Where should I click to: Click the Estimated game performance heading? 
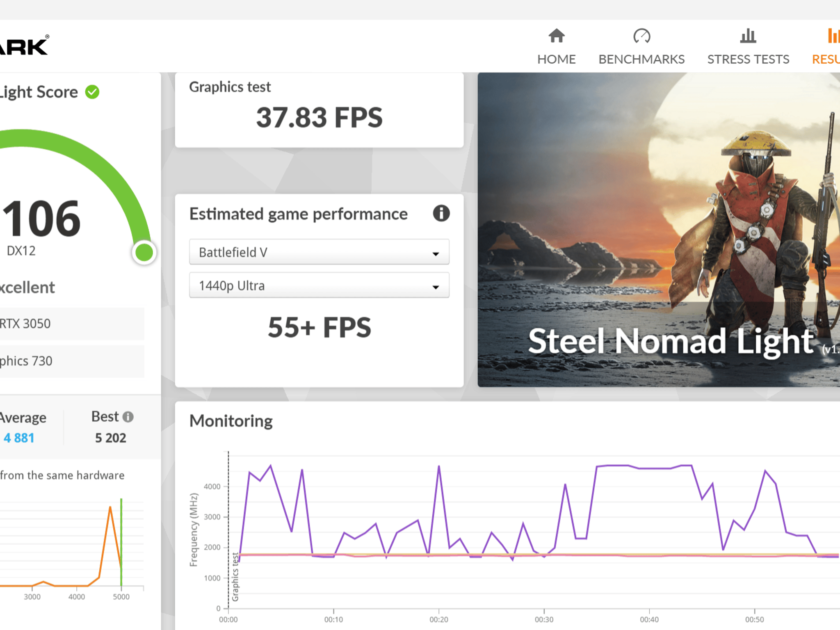pos(299,214)
